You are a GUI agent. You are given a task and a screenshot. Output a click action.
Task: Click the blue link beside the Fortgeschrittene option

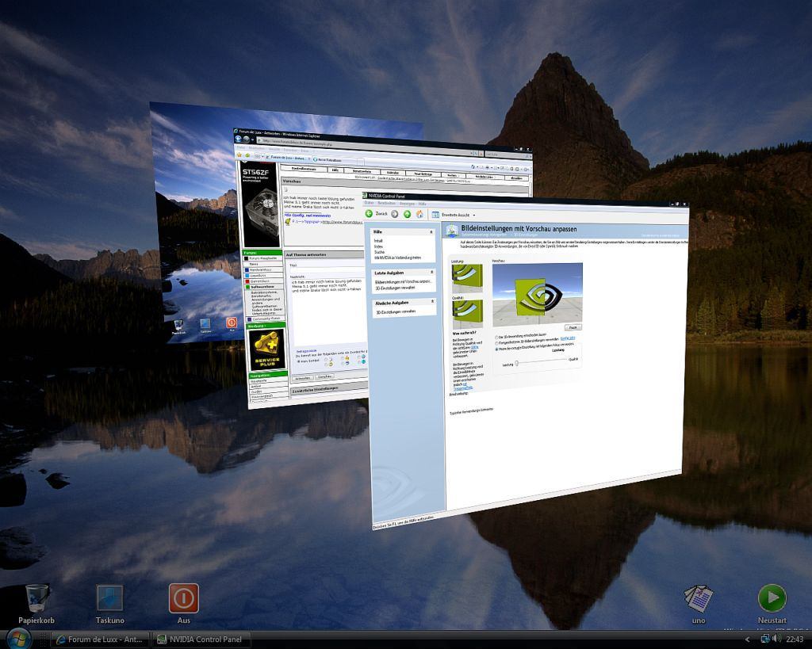(568, 338)
